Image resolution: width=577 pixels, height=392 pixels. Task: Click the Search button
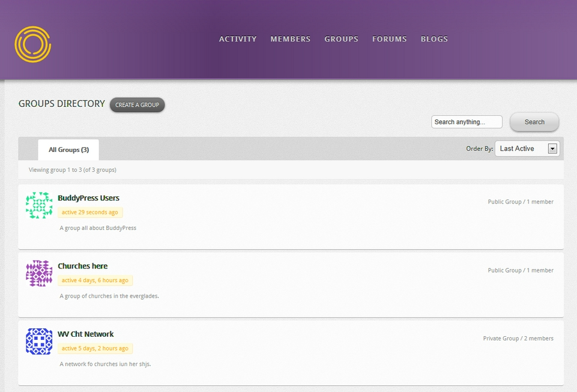pyautogui.click(x=534, y=122)
